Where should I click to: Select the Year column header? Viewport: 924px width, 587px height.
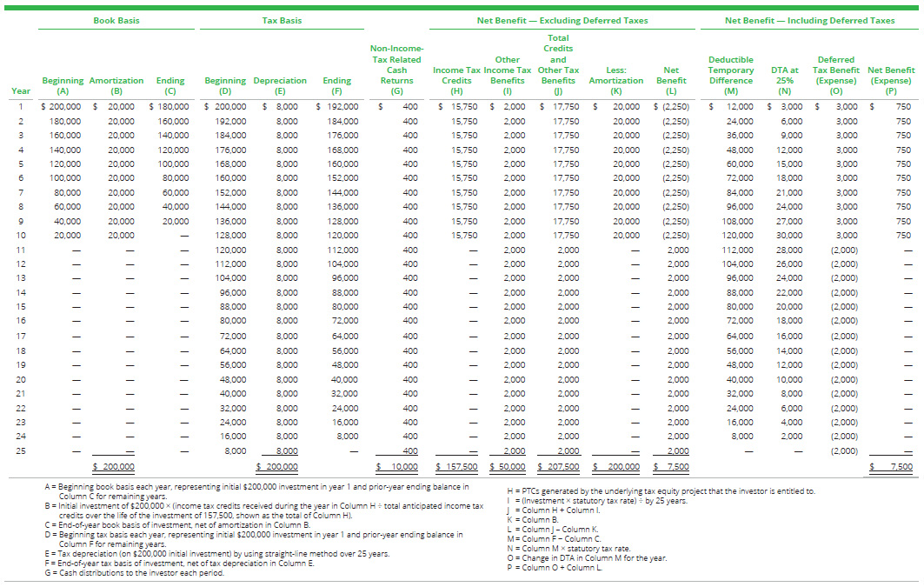click(20, 90)
